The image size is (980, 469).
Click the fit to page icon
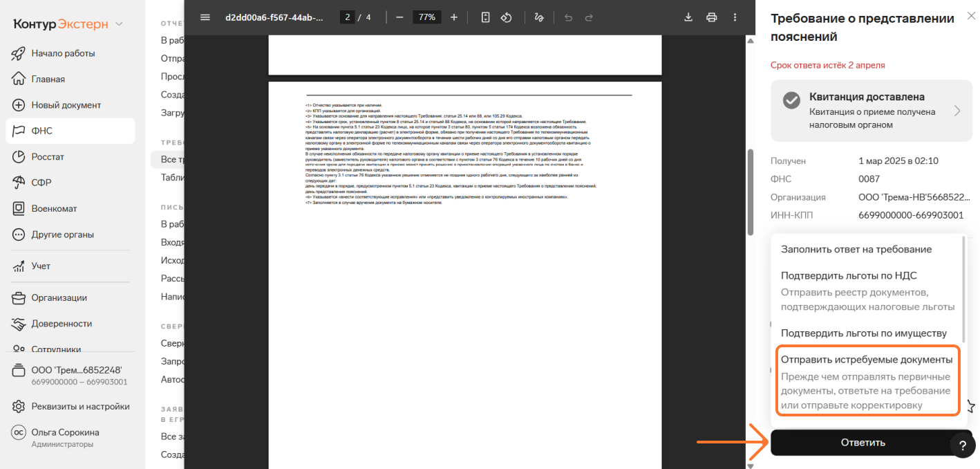[485, 17]
